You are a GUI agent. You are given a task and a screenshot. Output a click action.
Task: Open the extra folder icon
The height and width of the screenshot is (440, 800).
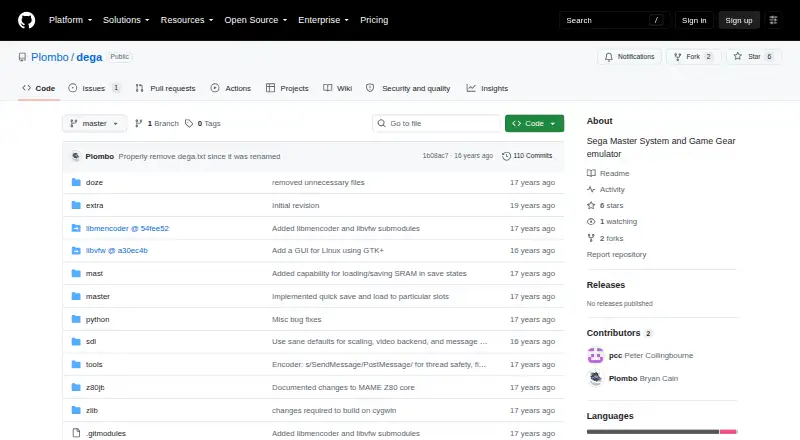point(76,205)
